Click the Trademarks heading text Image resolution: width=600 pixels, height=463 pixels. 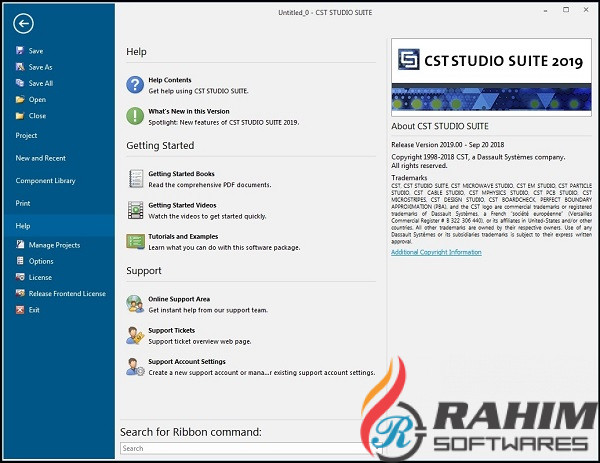click(x=409, y=178)
